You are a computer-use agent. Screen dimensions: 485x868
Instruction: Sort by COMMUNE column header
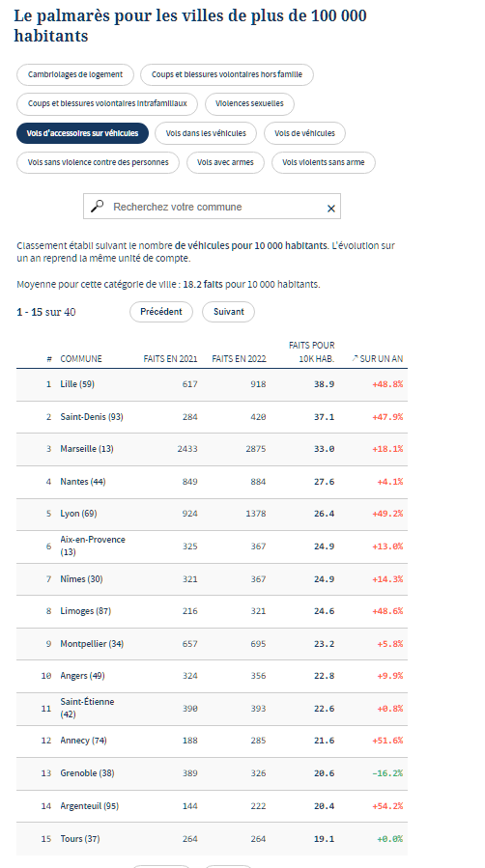click(81, 359)
